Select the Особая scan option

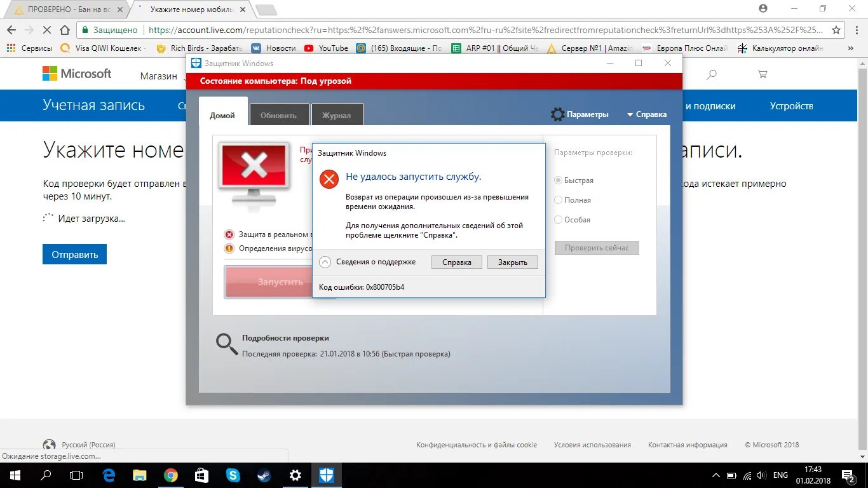pyautogui.click(x=572, y=220)
